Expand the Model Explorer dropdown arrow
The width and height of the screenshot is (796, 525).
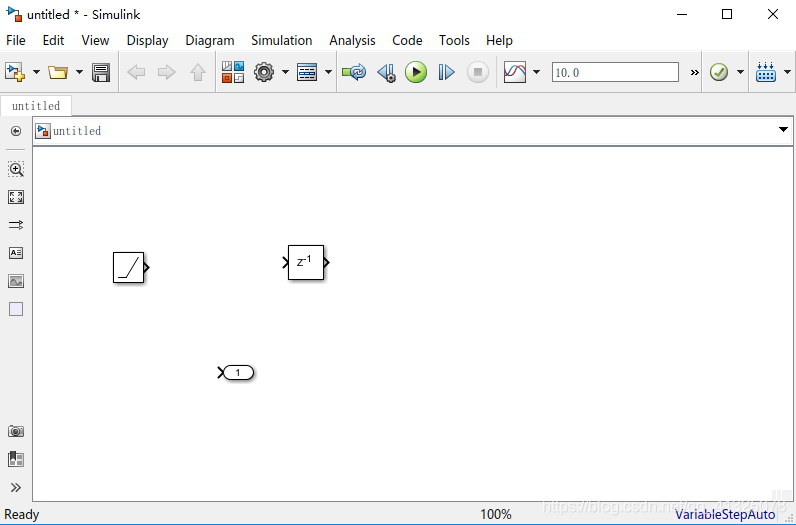coord(328,72)
